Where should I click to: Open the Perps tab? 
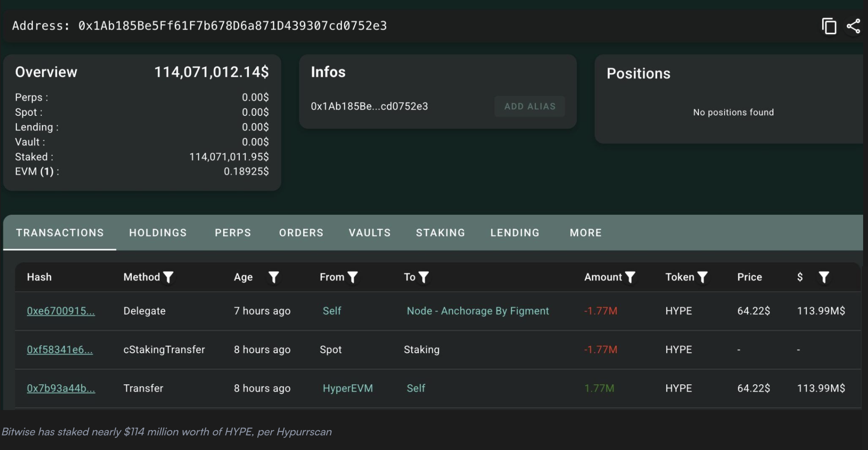(233, 233)
